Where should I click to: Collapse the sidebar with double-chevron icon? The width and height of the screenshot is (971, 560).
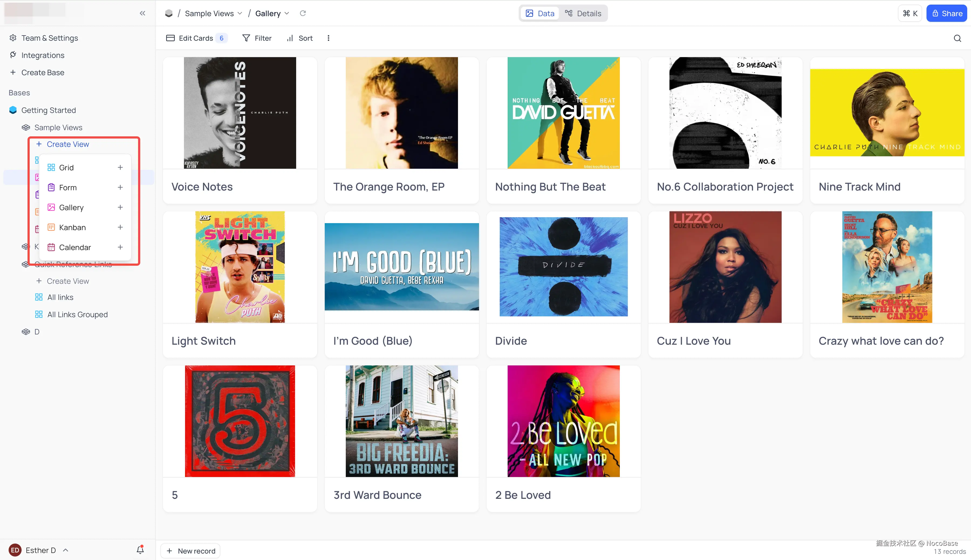142,13
